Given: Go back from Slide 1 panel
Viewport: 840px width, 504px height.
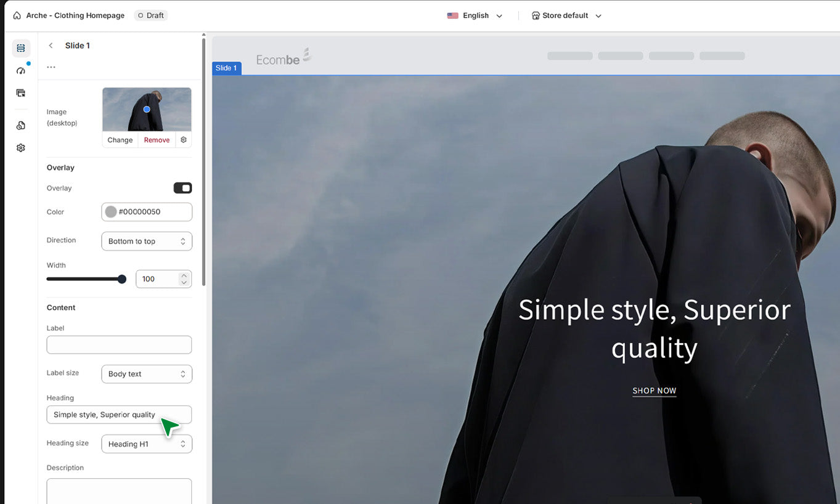Looking at the screenshot, I should pyautogui.click(x=51, y=46).
